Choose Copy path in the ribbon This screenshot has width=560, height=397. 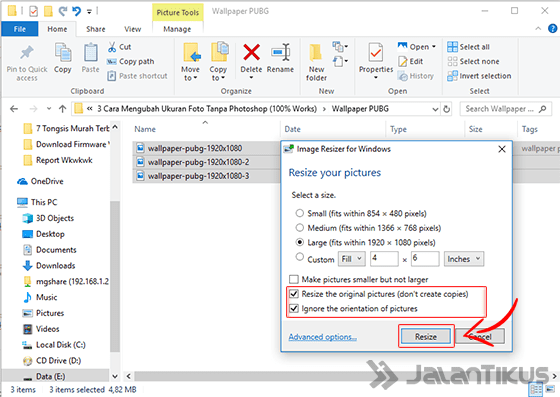130,61
